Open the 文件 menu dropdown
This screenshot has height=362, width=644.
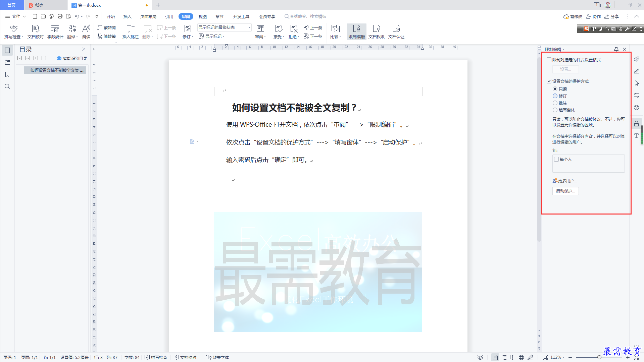pos(16,16)
